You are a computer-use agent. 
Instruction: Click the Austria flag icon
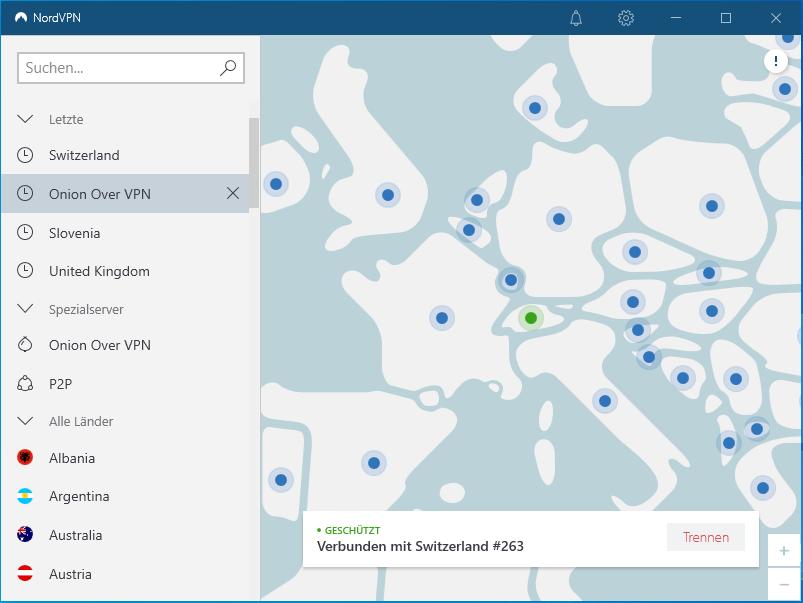[x=25, y=573]
